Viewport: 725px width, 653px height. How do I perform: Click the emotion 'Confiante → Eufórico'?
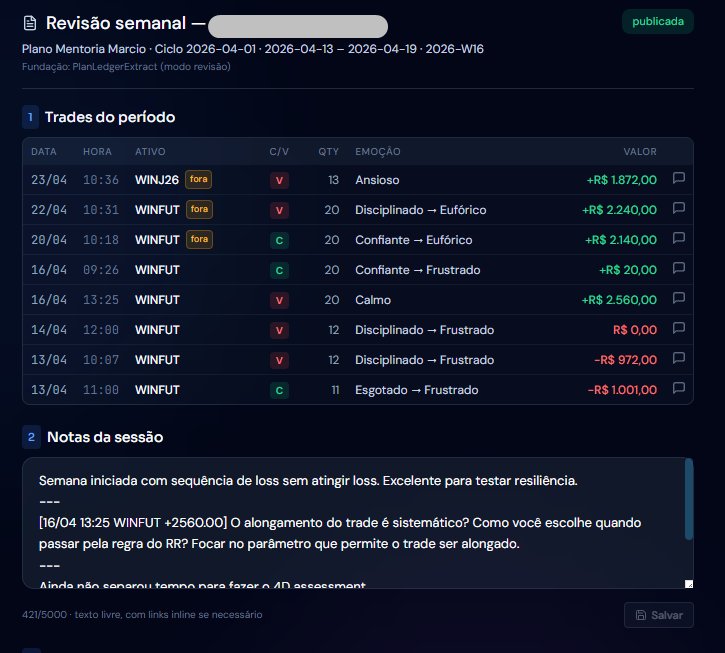[x=413, y=240]
